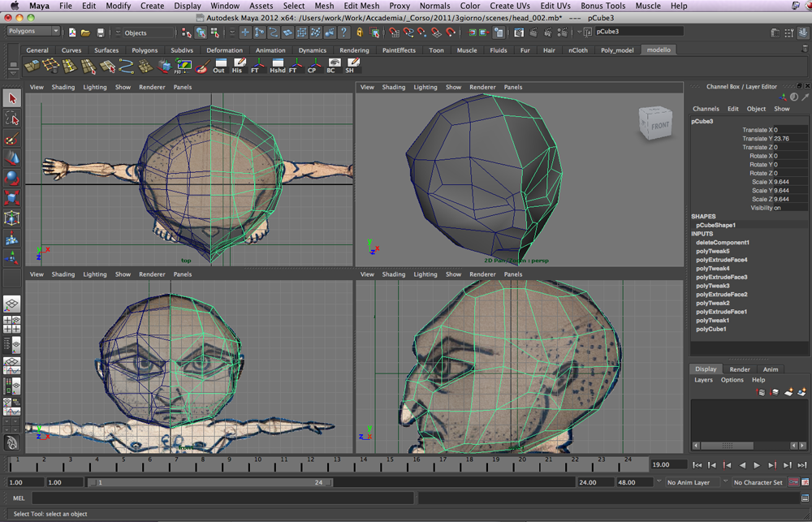This screenshot has height=522, width=812.
Task: Open the No Character Set dropdown
Action: (x=758, y=482)
